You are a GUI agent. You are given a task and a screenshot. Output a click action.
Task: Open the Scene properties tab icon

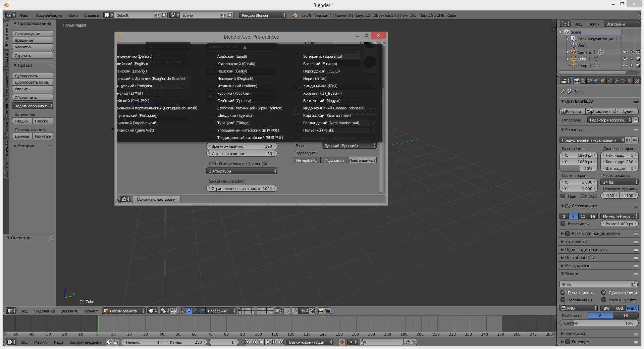[x=590, y=81]
